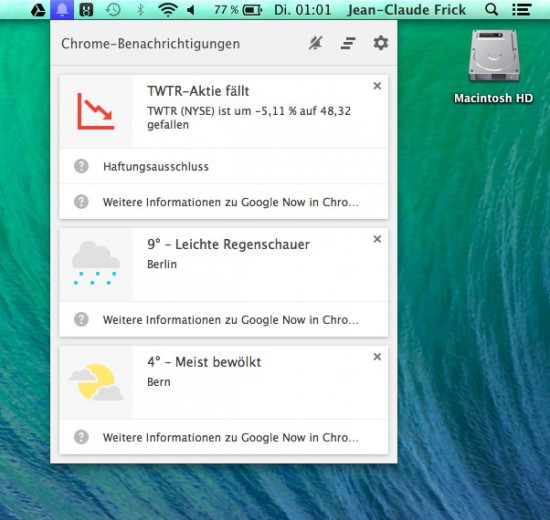This screenshot has width=550, height=520.
Task: Click the cloudy sun weather icon
Action: [x=96, y=382]
